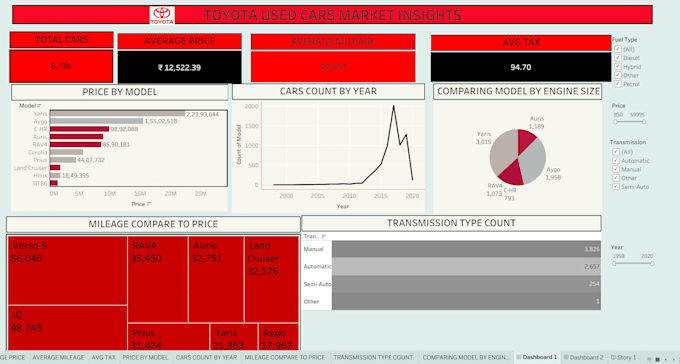Image resolution: width=680 pixels, height=364 pixels.
Task: Uncheck Semi-Auto transmission filter
Action: (x=616, y=187)
